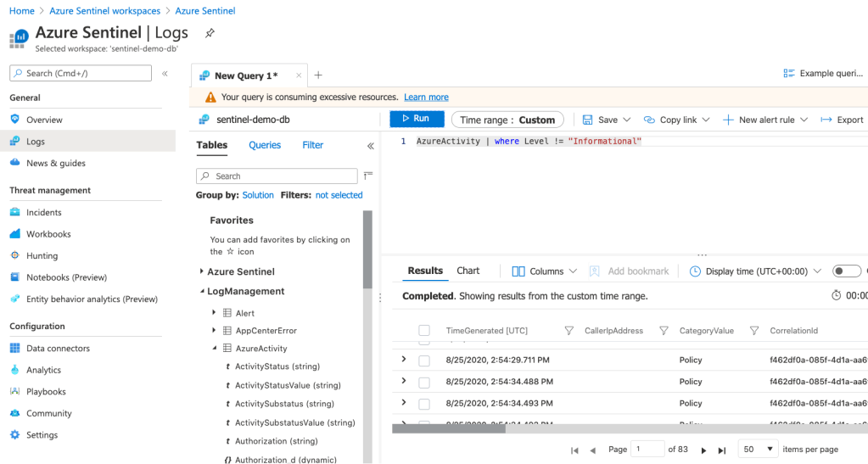
Task: Pin the Azure Sentinel Logs blade
Action: pos(210,33)
